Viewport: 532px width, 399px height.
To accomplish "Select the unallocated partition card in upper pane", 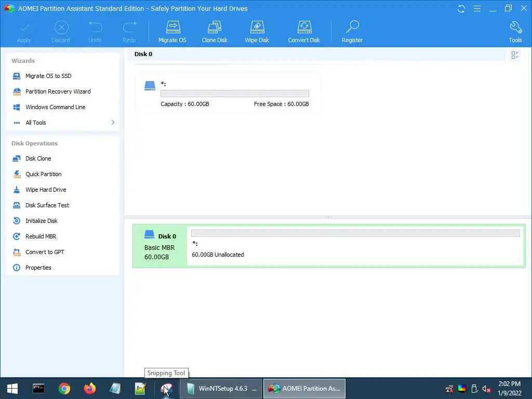I will (x=228, y=92).
